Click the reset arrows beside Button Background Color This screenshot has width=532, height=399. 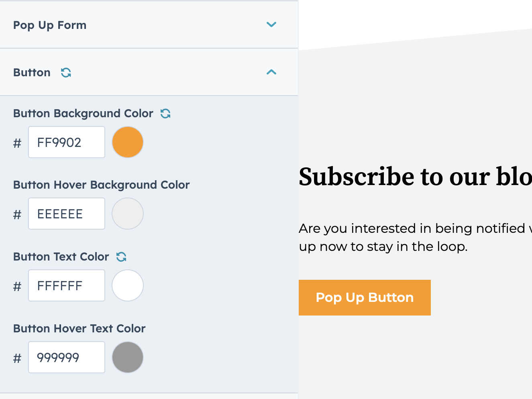coord(165,113)
